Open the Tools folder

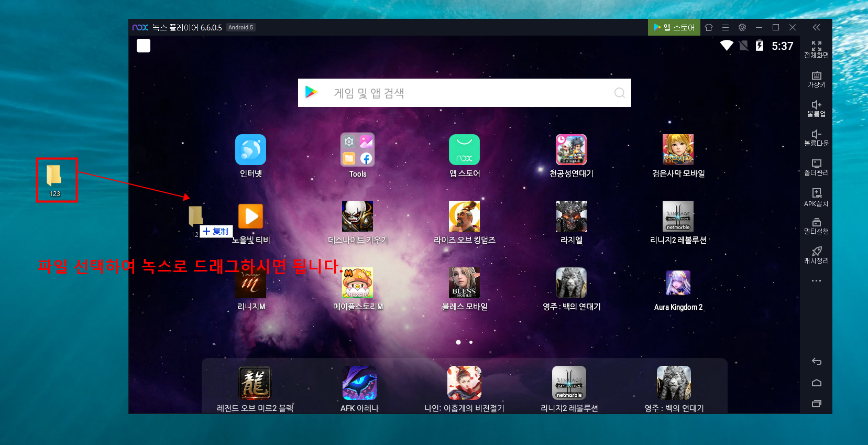click(x=357, y=150)
